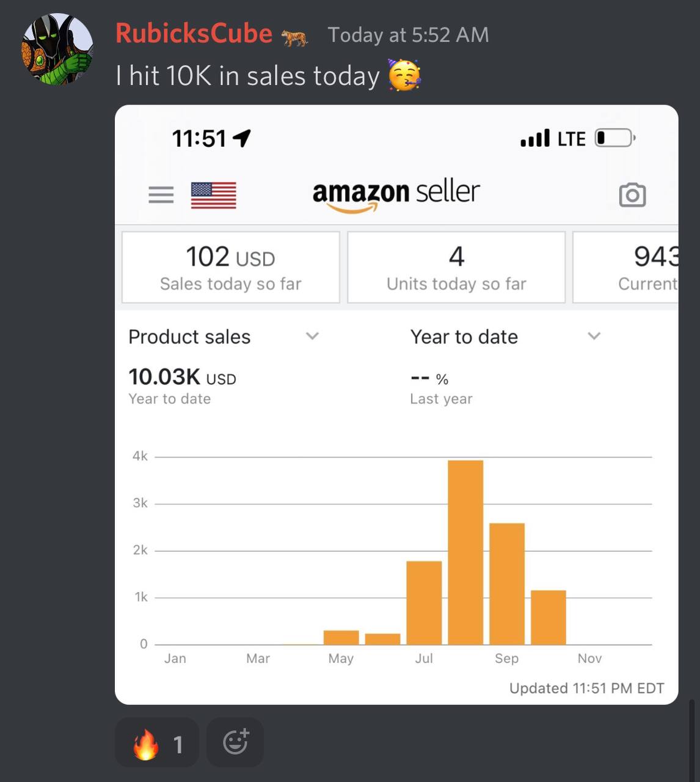Click the Today at 5:52 AM timestamp
Viewport: 700px width, 782px height.
408,35
